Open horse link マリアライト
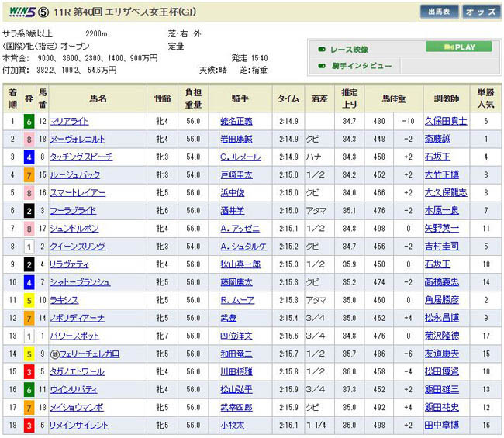504x438 pixels. pyautogui.click(x=70, y=122)
